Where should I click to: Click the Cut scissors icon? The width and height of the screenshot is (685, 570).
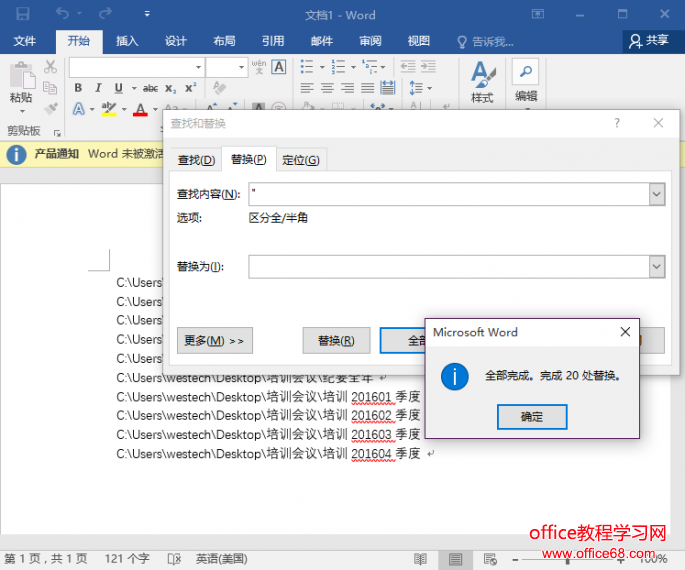tap(50, 67)
